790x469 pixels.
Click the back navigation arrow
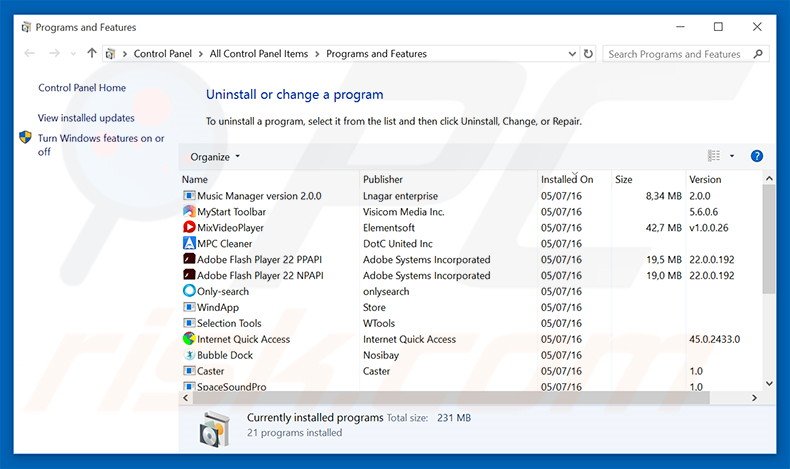tap(30, 53)
